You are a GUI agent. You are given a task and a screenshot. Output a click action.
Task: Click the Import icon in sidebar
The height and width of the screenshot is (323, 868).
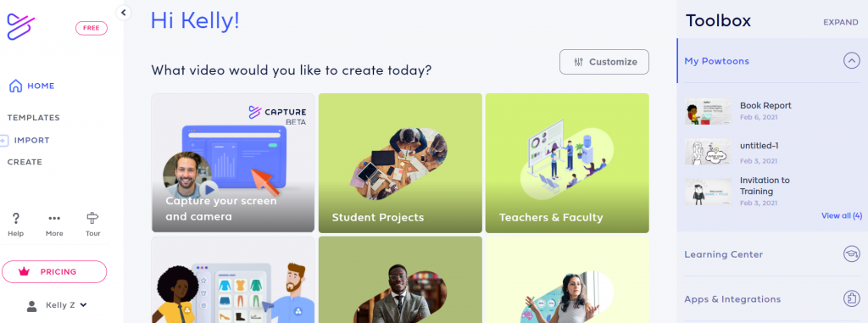click(x=4, y=140)
